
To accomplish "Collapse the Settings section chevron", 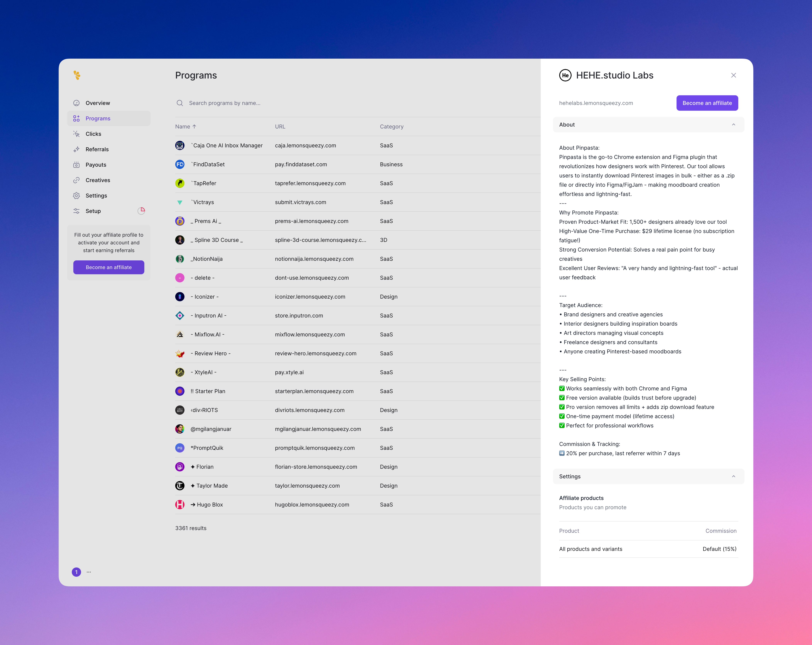I will (x=733, y=476).
